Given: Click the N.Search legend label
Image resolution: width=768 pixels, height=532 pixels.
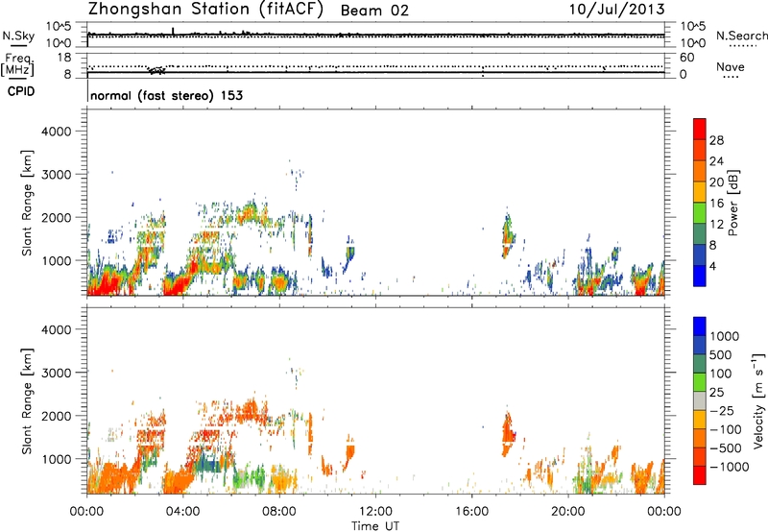Looking at the screenshot, I should (x=742, y=36).
